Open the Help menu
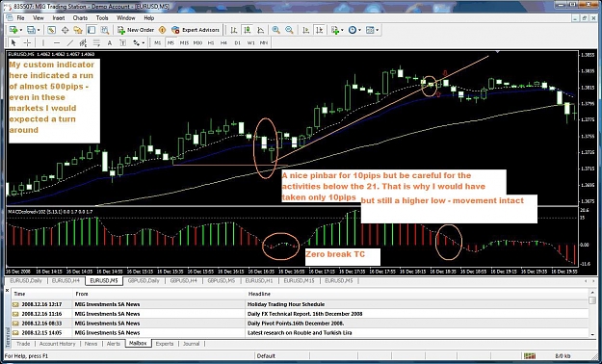Image resolution: width=602 pixels, height=364 pixels. pos(149,18)
